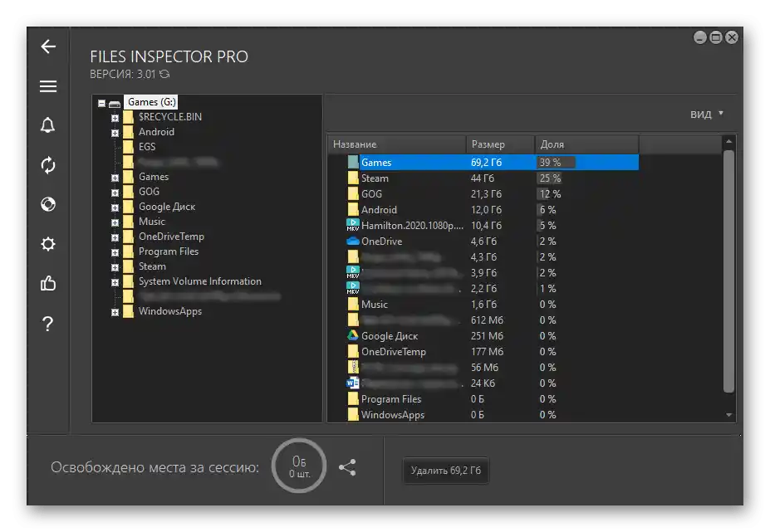Click the share icon near freed space
This screenshot has width=770, height=532.
[347, 467]
